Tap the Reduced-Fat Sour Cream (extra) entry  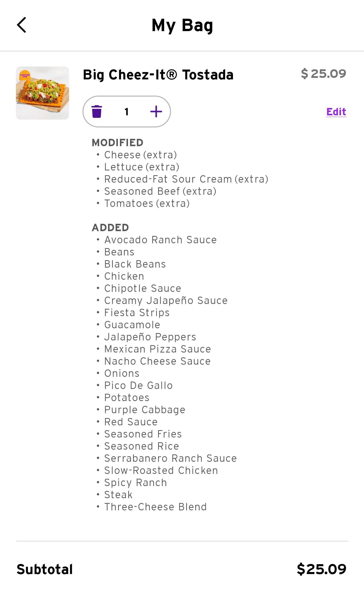click(x=186, y=179)
